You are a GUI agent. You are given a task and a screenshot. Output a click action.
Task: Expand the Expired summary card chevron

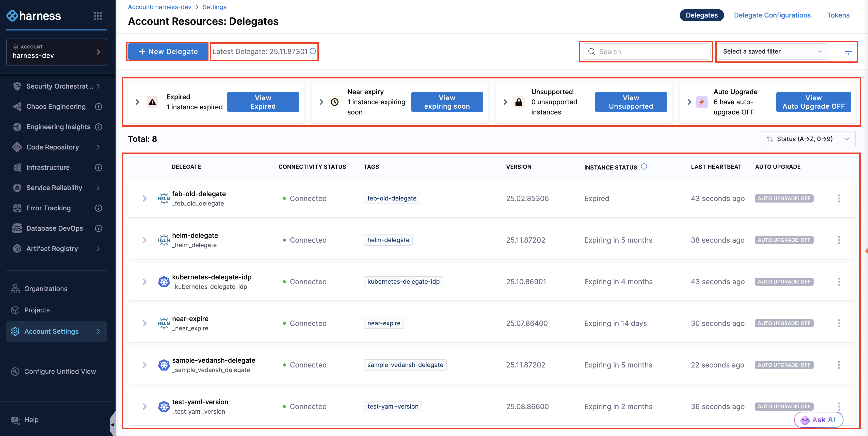pos(137,102)
